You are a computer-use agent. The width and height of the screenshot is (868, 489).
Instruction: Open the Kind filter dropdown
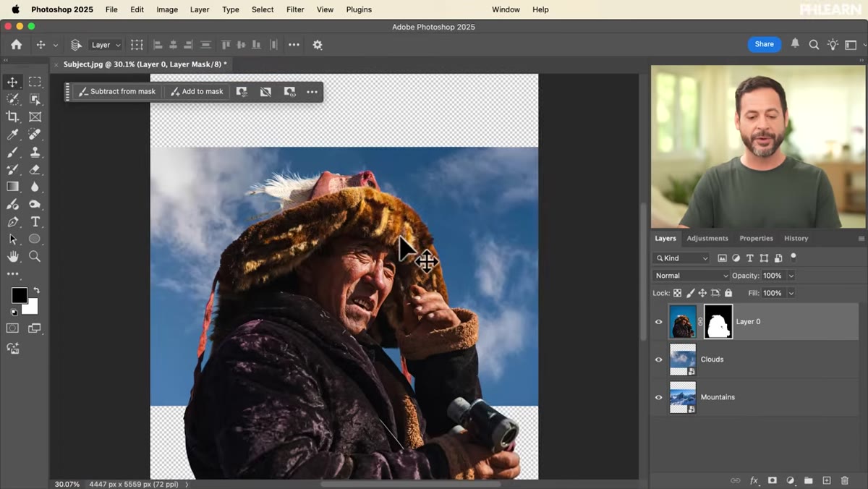tap(681, 258)
